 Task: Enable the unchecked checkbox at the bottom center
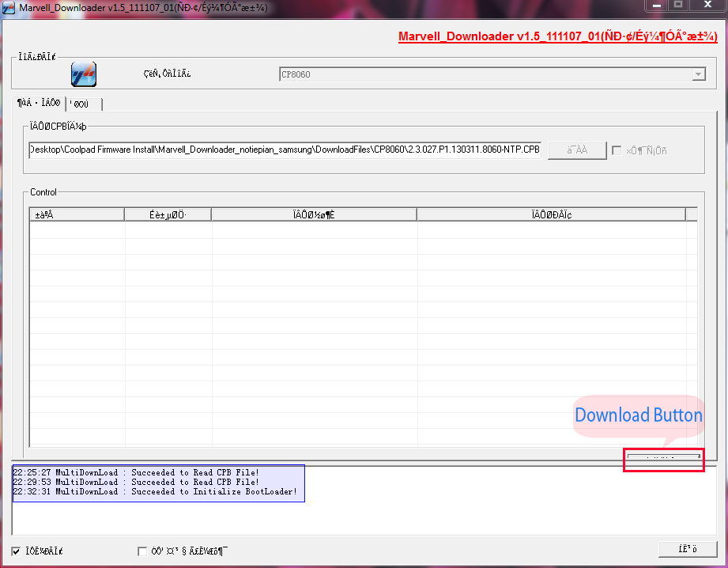(142, 551)
